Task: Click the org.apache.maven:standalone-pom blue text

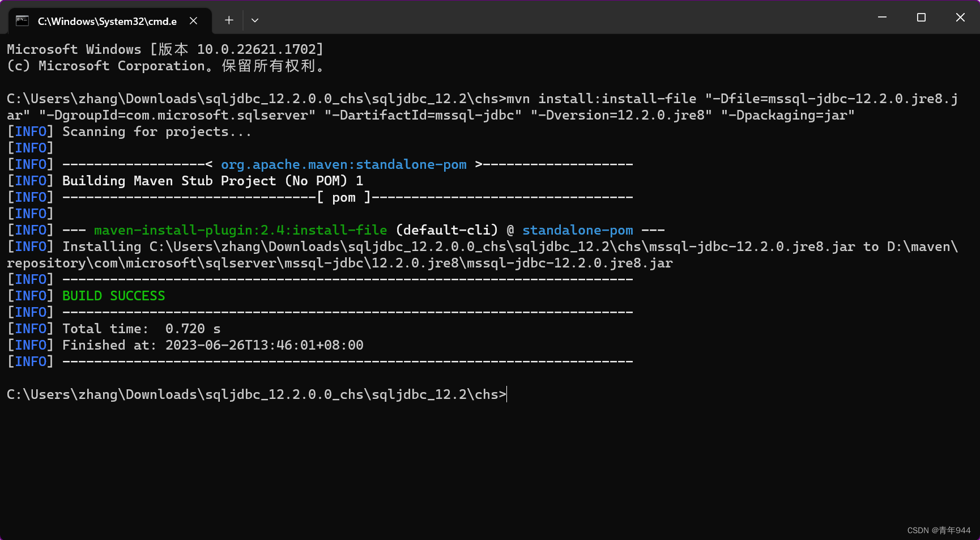Action: coord(343,164)
